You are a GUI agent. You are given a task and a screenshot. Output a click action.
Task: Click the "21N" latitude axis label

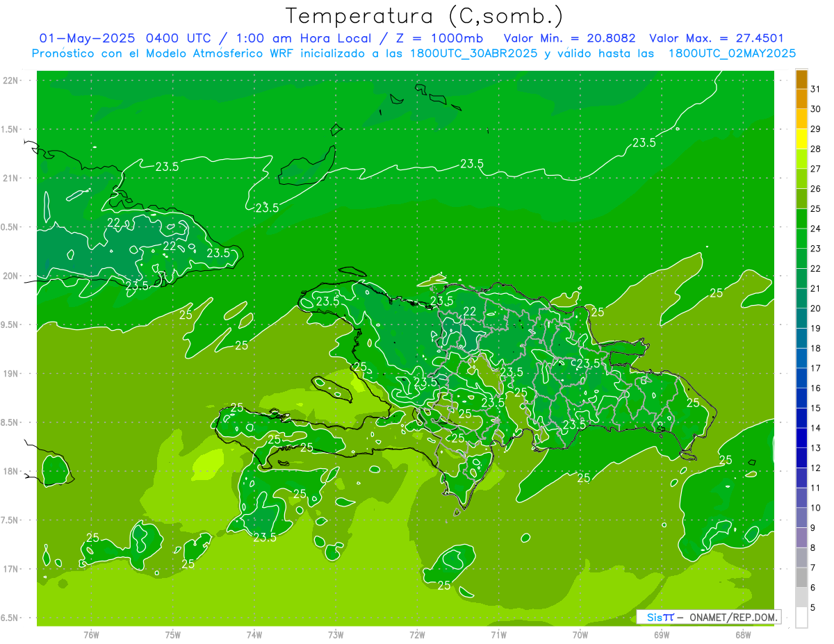11,178
